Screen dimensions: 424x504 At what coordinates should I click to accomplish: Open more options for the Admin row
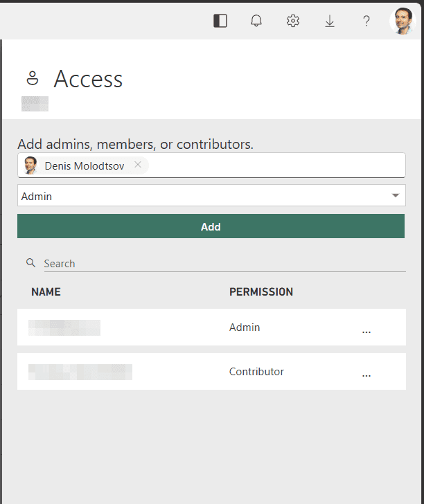click(x=366, y=332)
